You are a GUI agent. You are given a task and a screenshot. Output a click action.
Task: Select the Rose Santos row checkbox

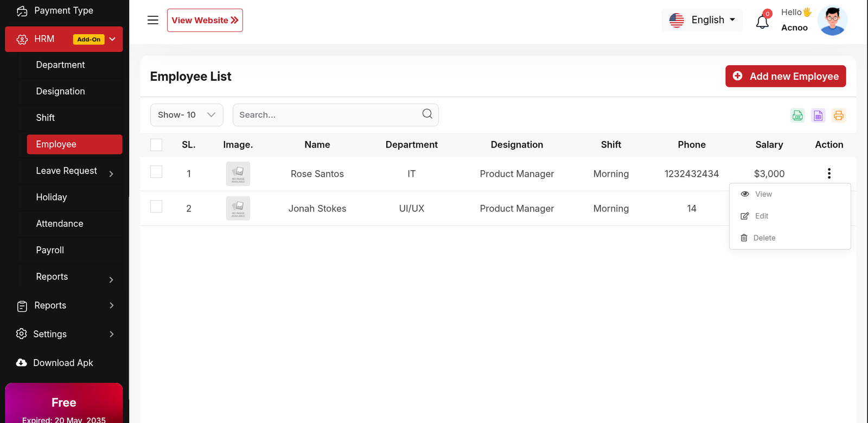tap(156, 172)
